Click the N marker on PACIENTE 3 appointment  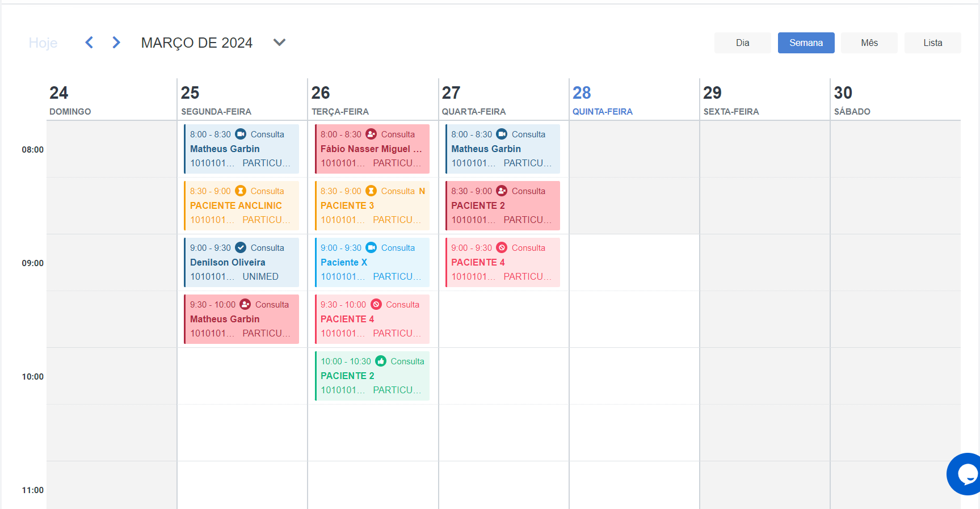click(422, 191)
